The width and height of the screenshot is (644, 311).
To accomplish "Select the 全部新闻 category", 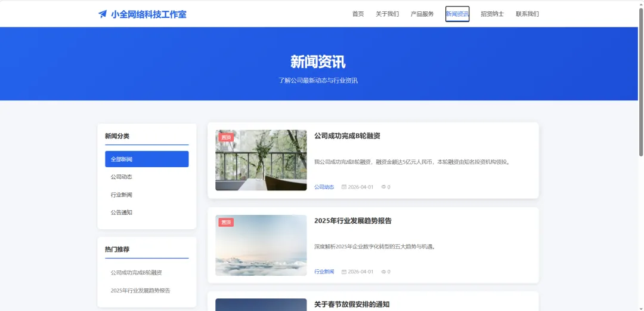I will click(147, 159).
